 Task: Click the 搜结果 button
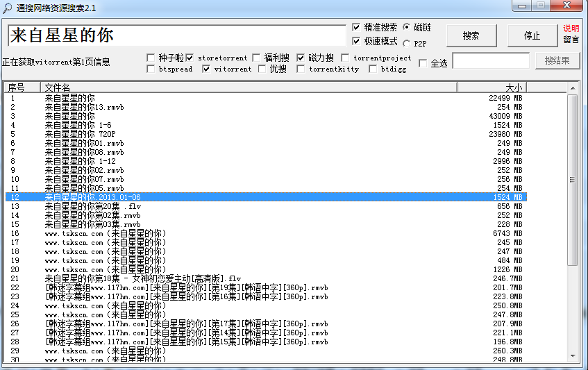pos(557,60)
